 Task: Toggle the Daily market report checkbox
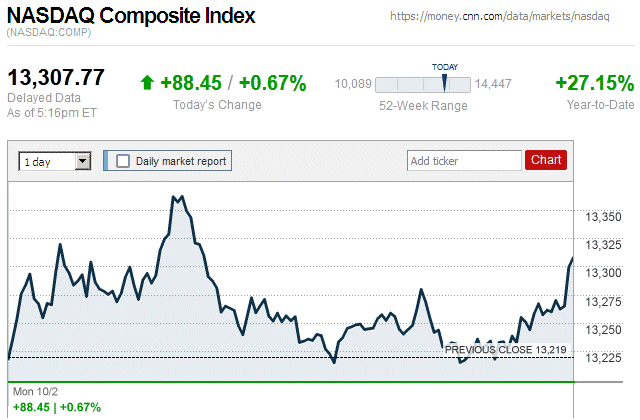coord(123,160)
